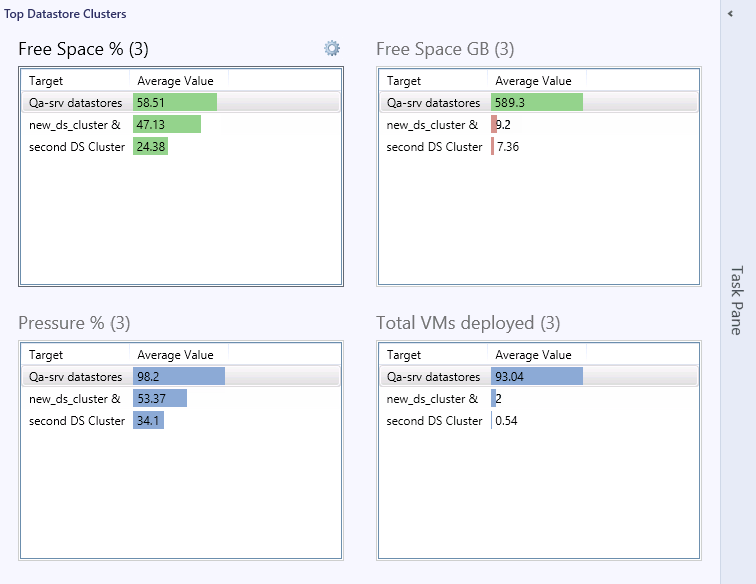Expand the Task Pane using the arrow
This screenshot has width=756, height=584.
(730, 14)
